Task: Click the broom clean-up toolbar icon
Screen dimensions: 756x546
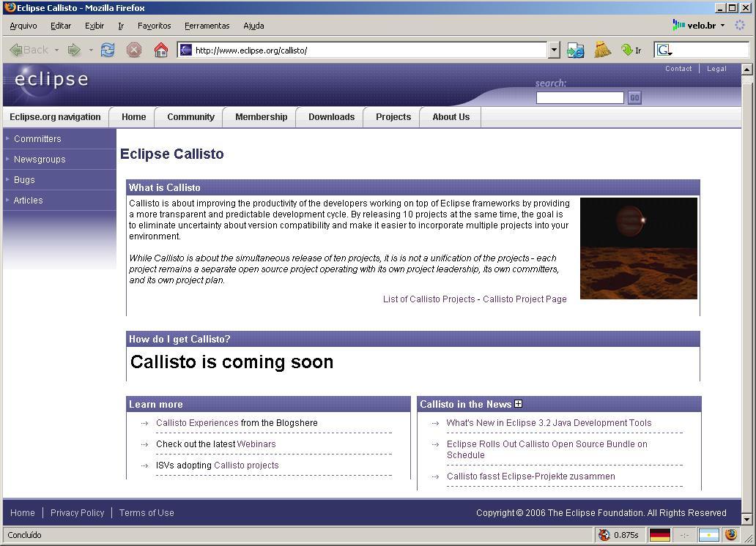Action: coord(602,50)
